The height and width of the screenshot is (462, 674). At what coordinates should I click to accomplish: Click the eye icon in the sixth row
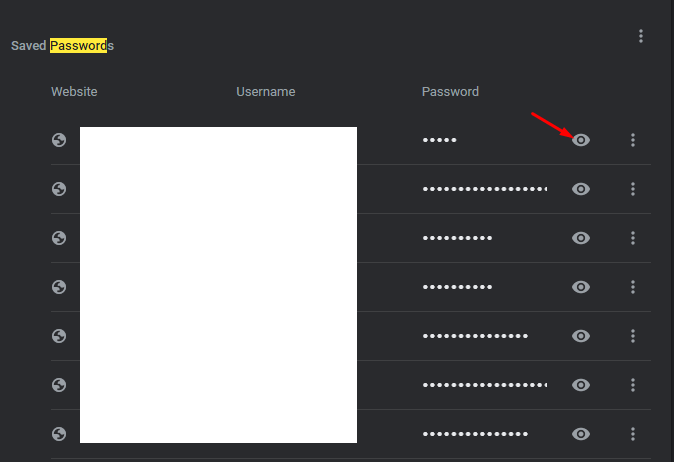(581, 385)
